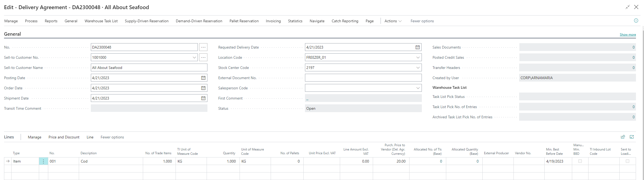Click the ellipsis button beside No. field
This screenshot has height=180, width=644.
pos(203,47)
